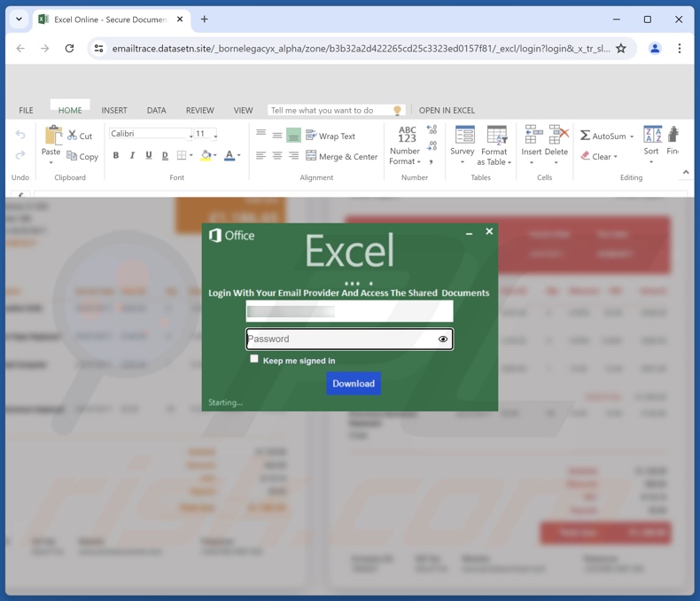700x601 pixels.
Task: Switch to the DATA ribbon tab
Action: click(x=156, y=110)
